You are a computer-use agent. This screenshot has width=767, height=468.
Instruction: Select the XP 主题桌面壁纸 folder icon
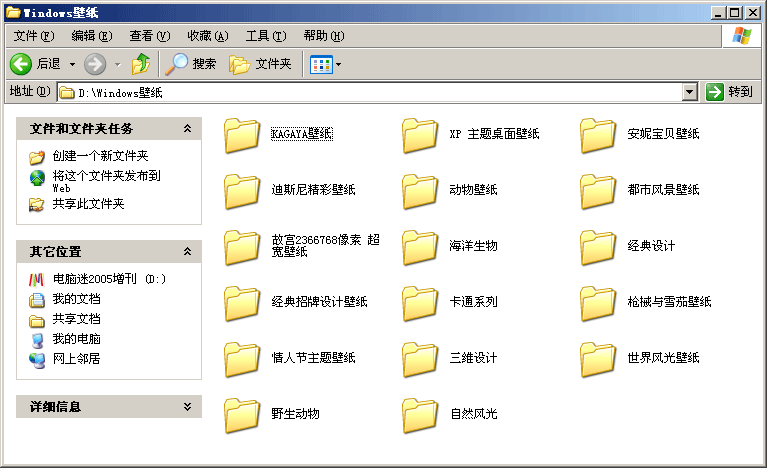click(420, 135)
